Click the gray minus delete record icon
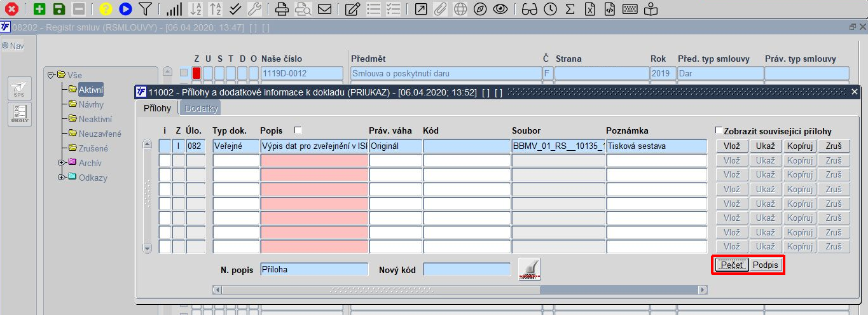 pyautogui.click(x=78, y=9)
